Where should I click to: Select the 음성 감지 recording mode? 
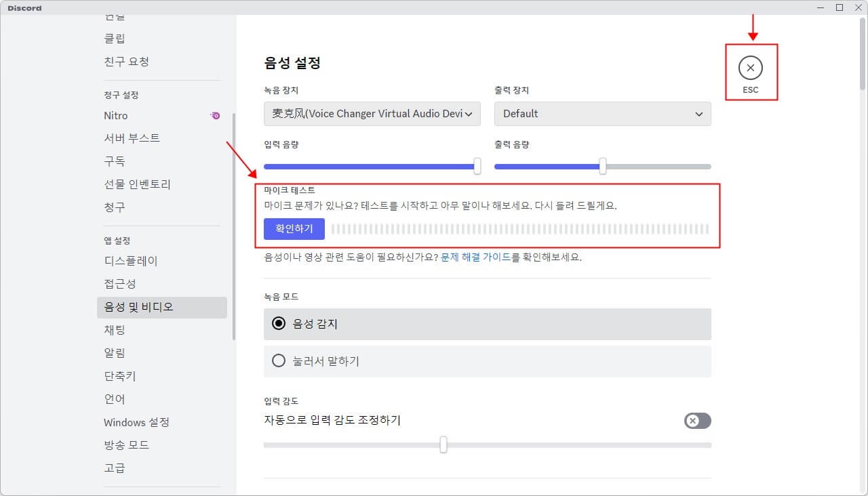[278, 324]
